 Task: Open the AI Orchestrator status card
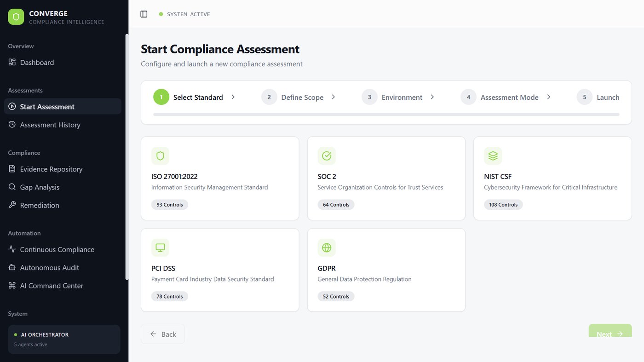64,339
